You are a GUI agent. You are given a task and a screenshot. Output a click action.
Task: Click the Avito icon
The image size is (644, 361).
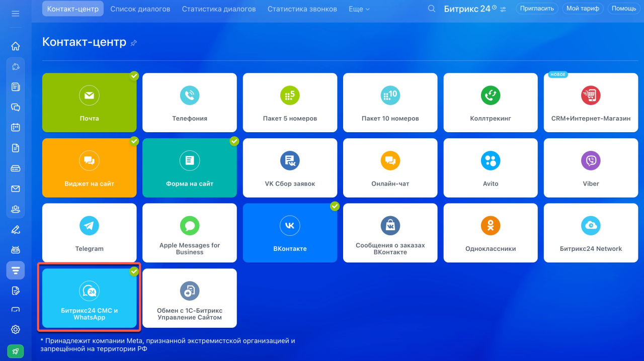pyautogui.click(x=491, y=160)
